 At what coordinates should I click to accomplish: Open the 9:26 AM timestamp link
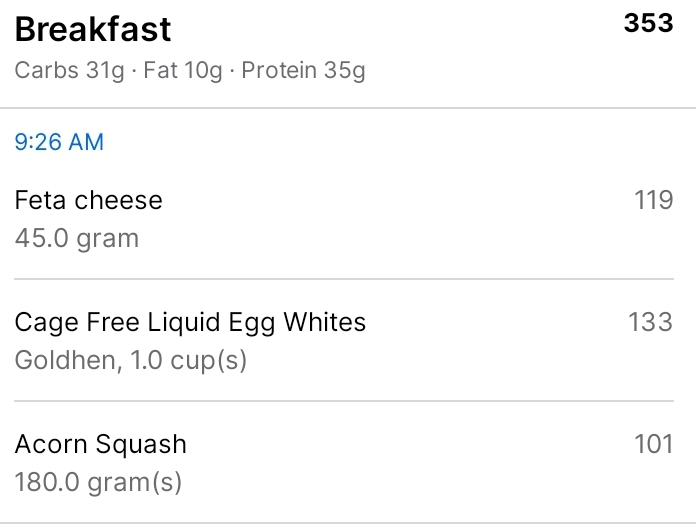[59, 142]
